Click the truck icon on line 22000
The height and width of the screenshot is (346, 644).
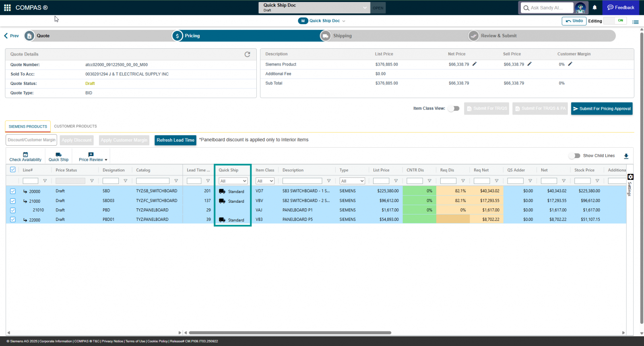click(x=222, y=220)
